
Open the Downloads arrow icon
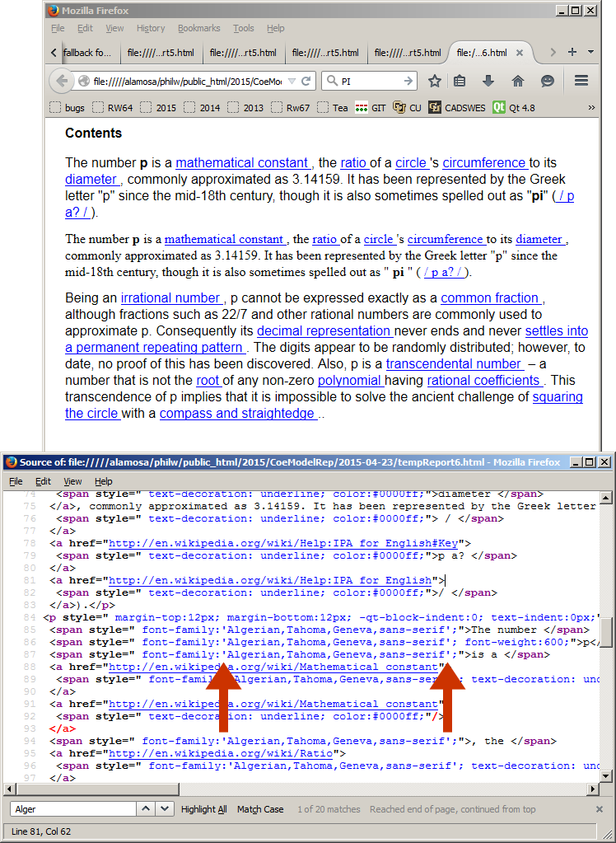click(488, 82)
